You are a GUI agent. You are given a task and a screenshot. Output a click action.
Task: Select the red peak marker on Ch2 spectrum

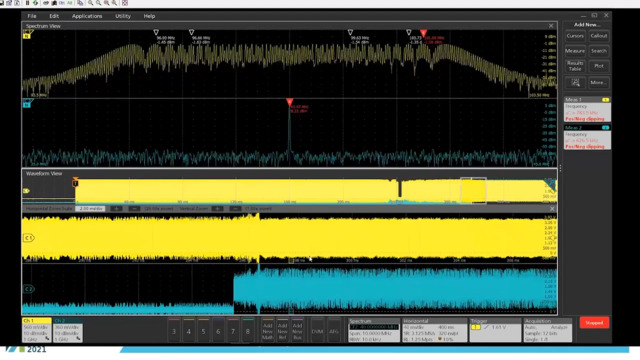pos(289,102)
